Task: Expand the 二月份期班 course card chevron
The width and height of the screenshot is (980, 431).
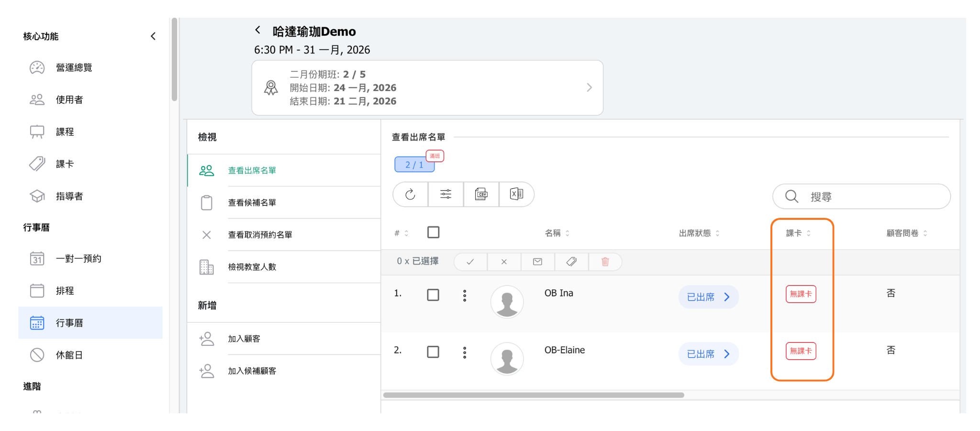Action: (589, 88)
